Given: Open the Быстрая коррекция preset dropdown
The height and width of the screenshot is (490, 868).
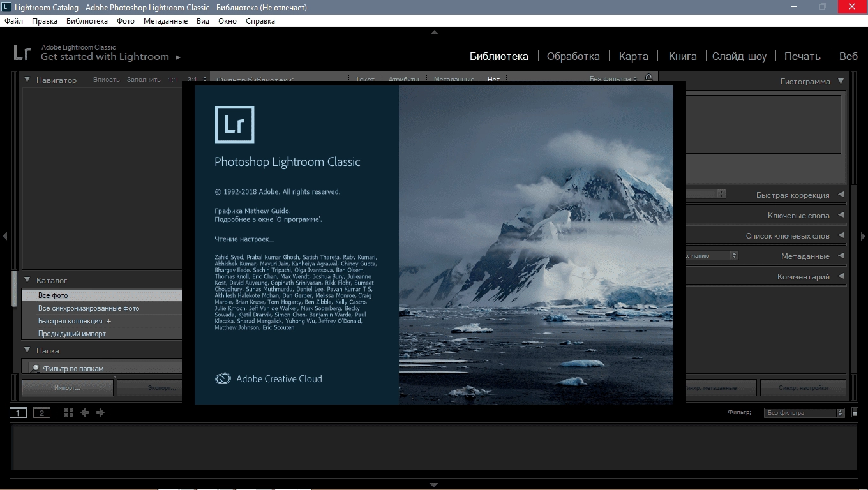Looking at the screenshot, I should pos(706,194).
